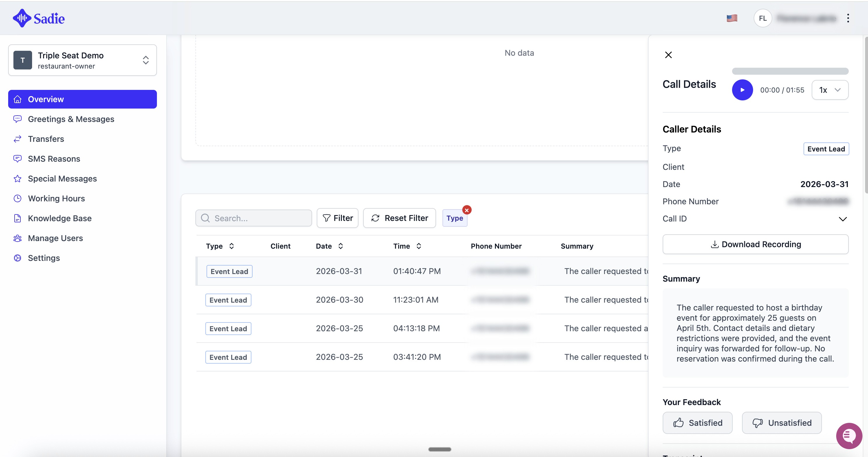
Task: Open the three-dot account menu
Action: (x=848, y=18)
